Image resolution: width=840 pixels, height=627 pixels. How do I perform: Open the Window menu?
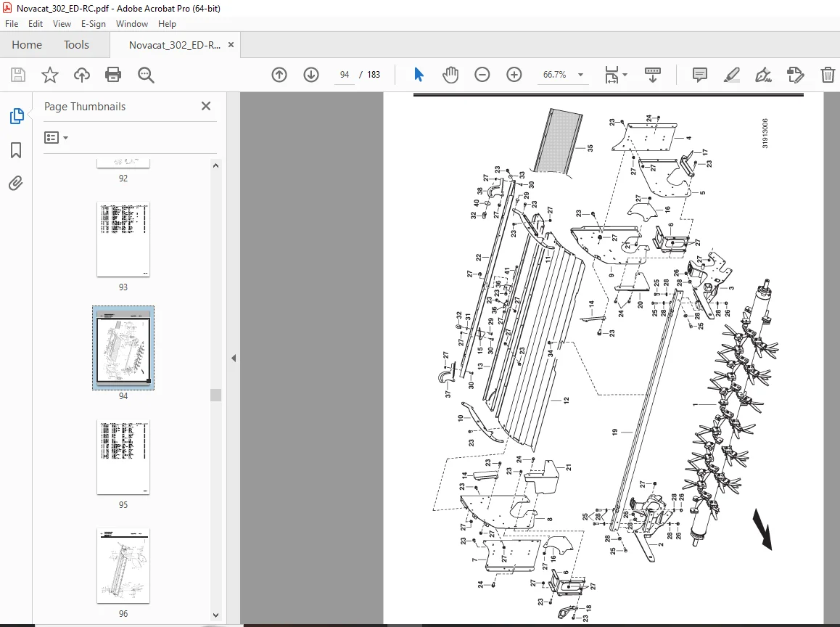pyautogui.click(x=132, y=23)
